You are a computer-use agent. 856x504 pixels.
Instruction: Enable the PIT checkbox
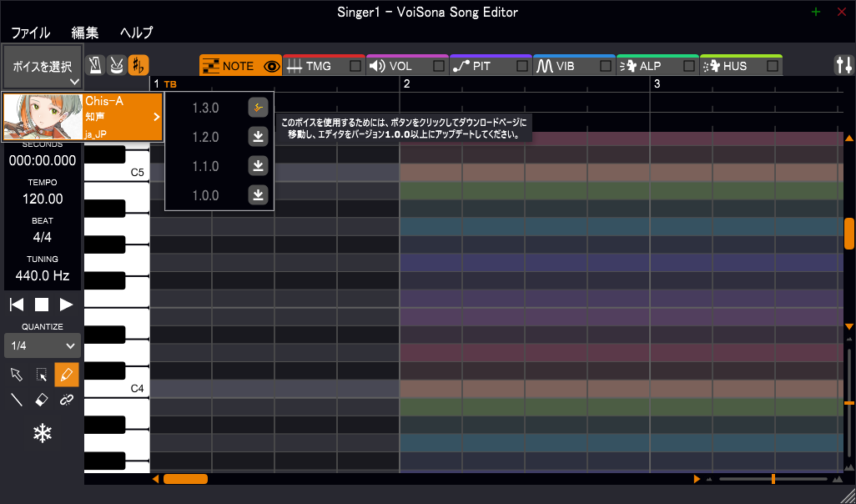[522, 66]
